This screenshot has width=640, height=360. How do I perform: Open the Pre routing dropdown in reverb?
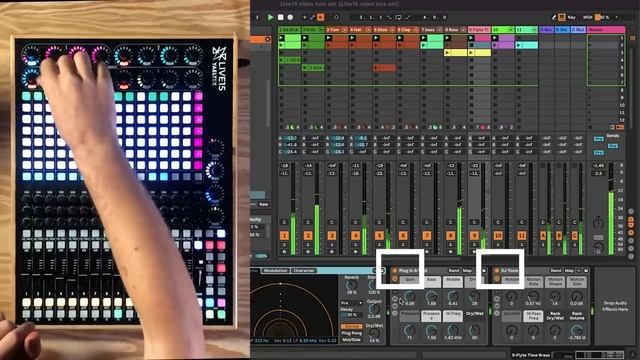click(x=351, y=303)
